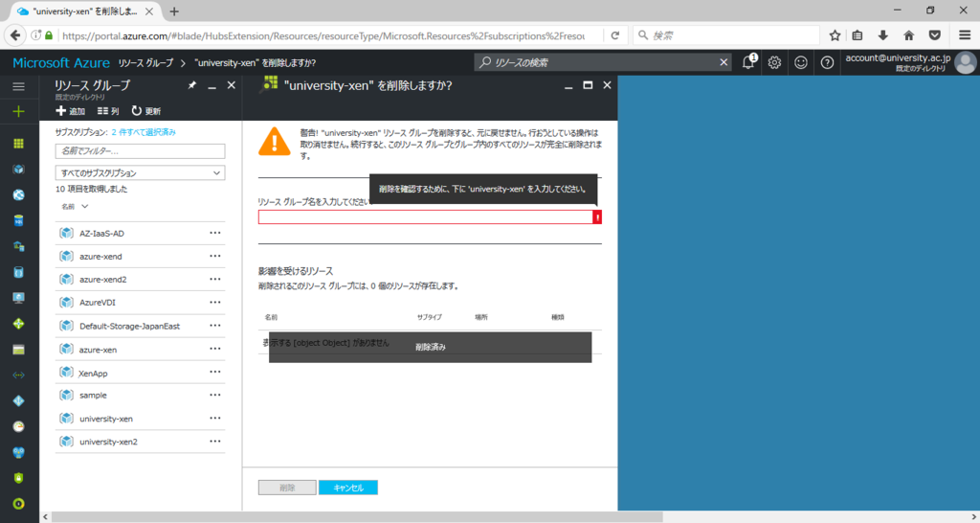Reload the page in the browser

point(615,35)
